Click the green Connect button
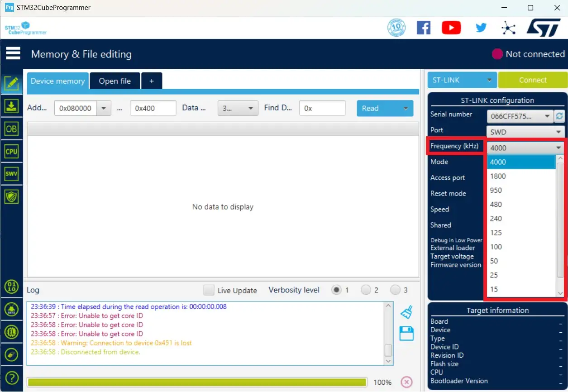This screenshot has width=568, height=392. (x=533, y=80)
